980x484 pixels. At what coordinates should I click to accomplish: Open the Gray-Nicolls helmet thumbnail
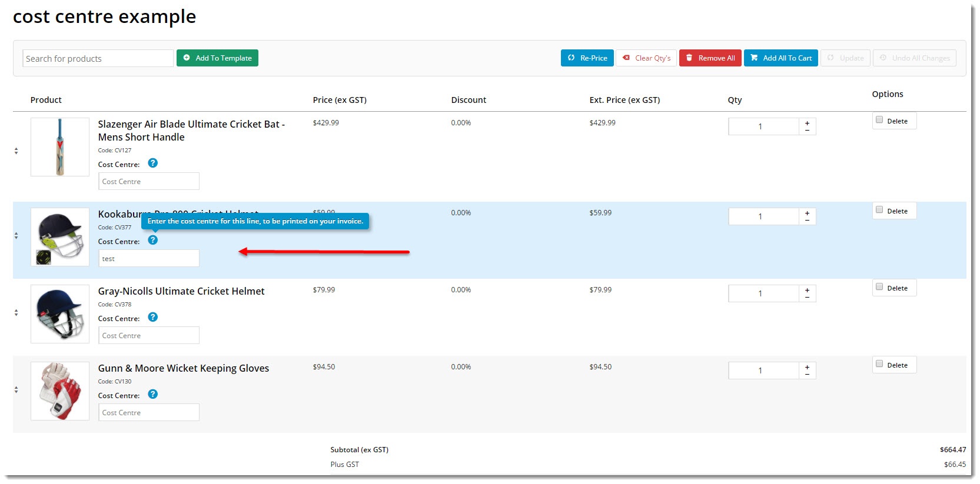coord(60,314)
